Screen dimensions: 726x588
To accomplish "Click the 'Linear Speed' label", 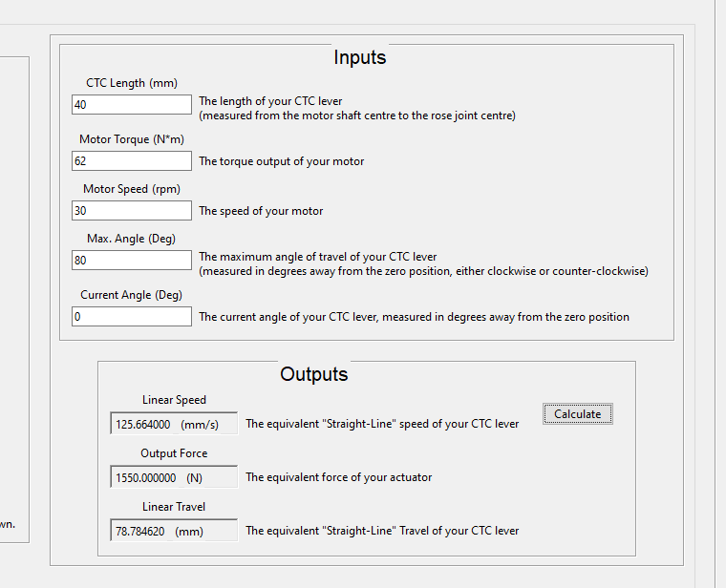I will click(x=174, y=400).
